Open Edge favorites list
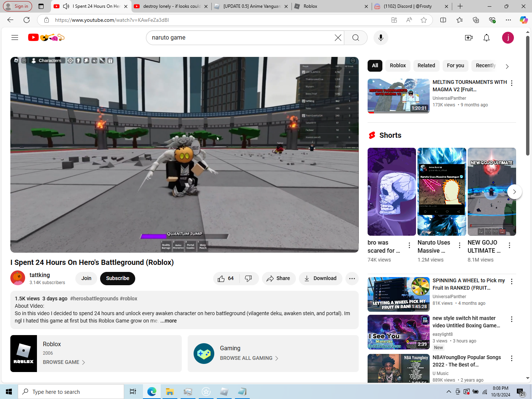Viewport: 532px width, 399px height. pyautogui.click(x=460, y=20)
